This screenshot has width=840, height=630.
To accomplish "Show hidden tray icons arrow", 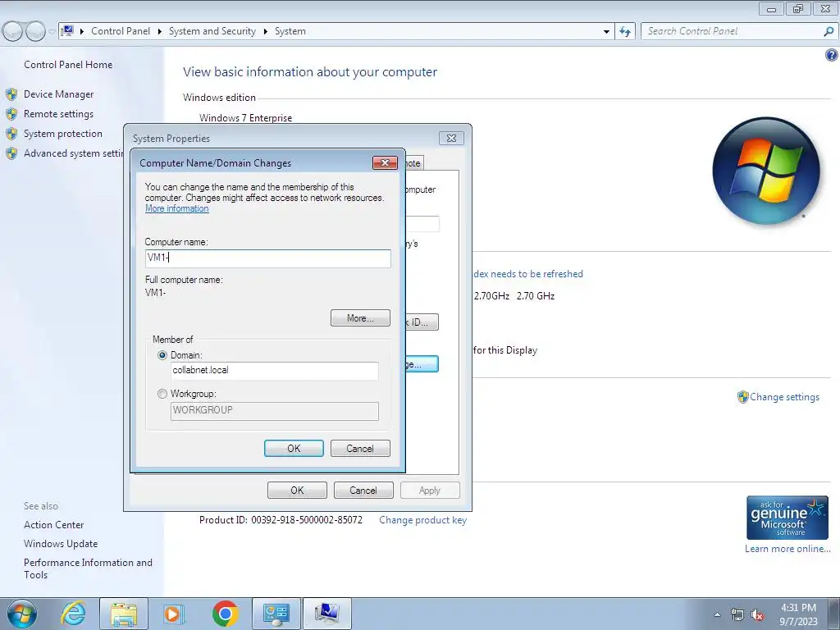I will [717, 614].
